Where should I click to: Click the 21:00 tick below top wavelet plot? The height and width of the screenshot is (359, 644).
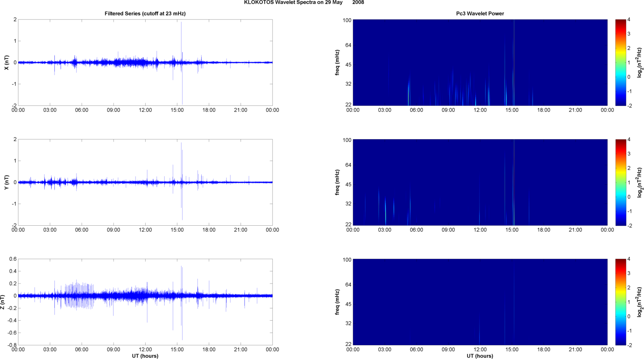[x=575, y=110]
